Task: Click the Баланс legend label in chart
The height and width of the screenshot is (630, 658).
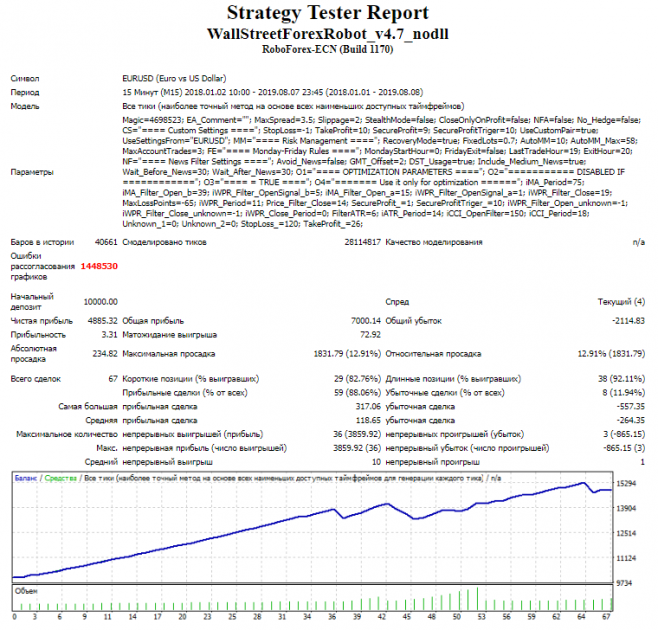Action: click(26, 478)
